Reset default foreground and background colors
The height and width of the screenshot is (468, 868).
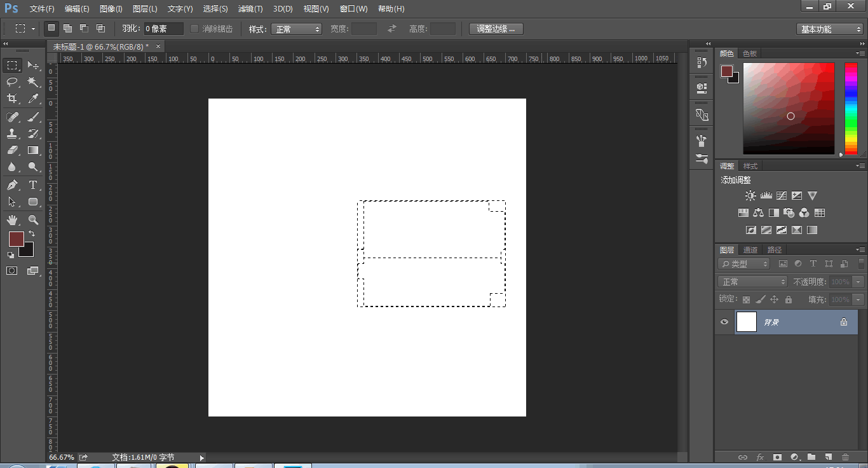(11, 254)
